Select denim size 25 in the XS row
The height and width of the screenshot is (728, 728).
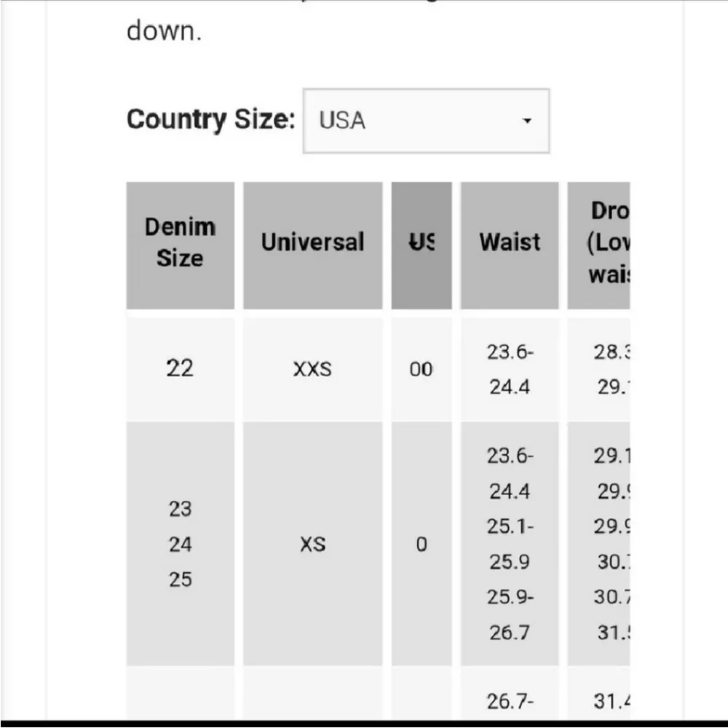tap(180, 579)
